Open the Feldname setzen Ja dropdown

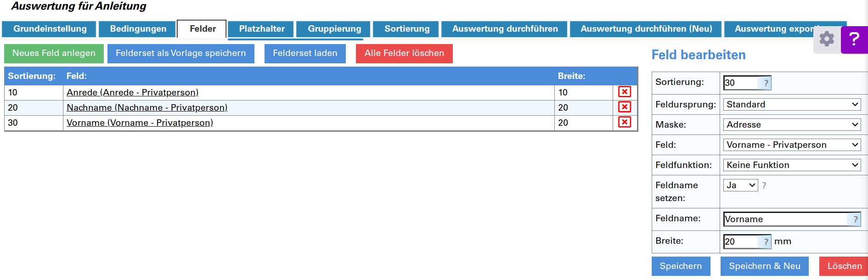[x=740, y=185]
